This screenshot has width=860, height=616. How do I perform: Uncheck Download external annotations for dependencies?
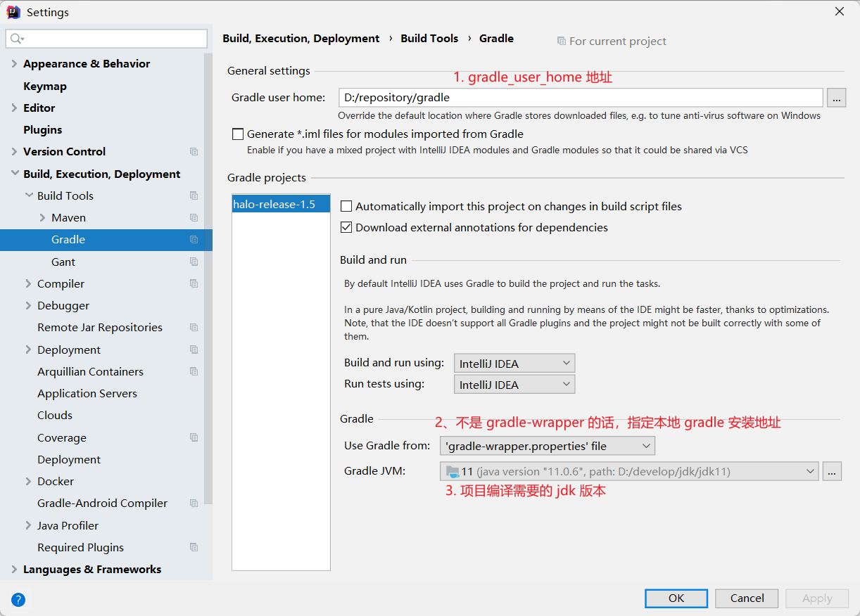(x=346, y=228)
